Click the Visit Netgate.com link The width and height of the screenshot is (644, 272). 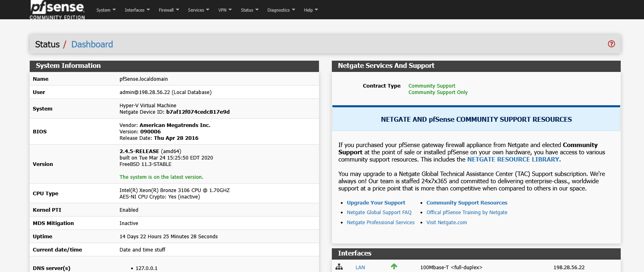(x=447, y=223)
